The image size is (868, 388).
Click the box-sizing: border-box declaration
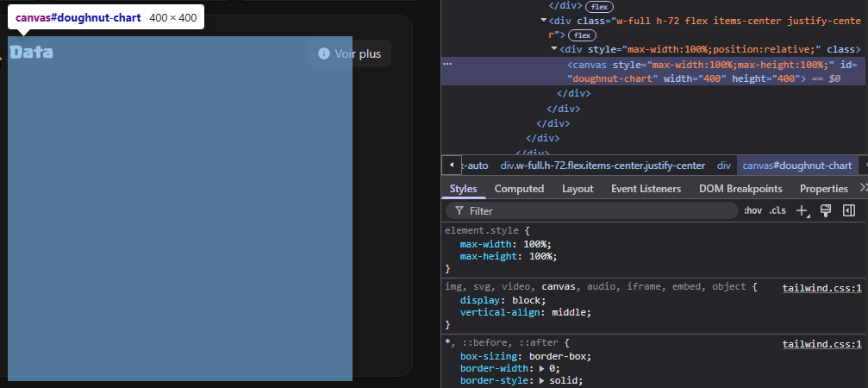526,356
